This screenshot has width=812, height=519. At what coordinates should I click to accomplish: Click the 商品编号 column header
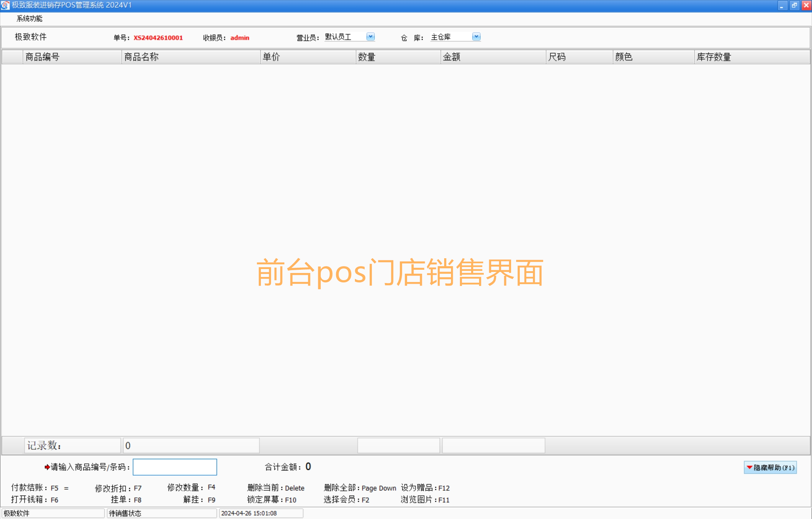[72, 57]
